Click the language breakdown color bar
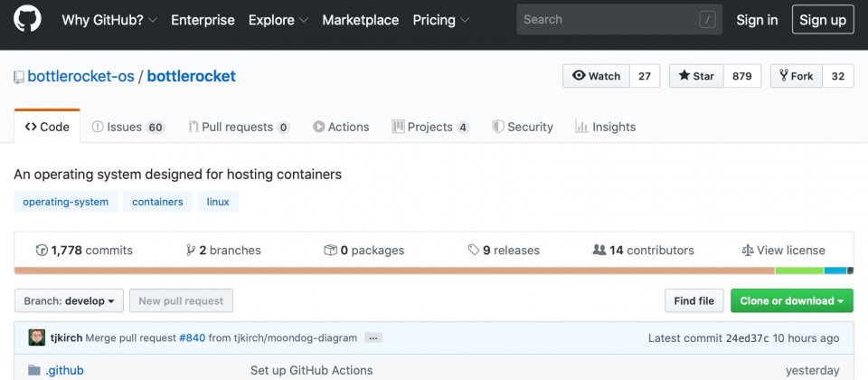 click(x=433, y=271)
